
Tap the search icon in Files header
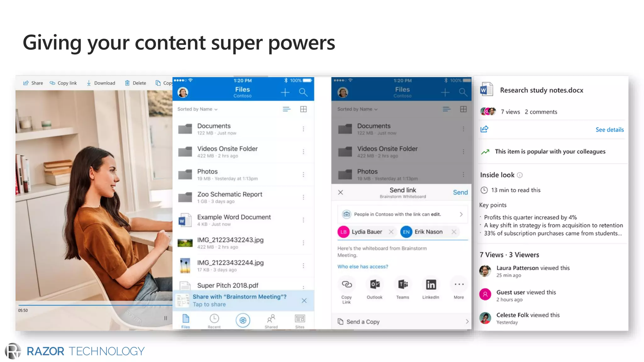coord(303,92)
